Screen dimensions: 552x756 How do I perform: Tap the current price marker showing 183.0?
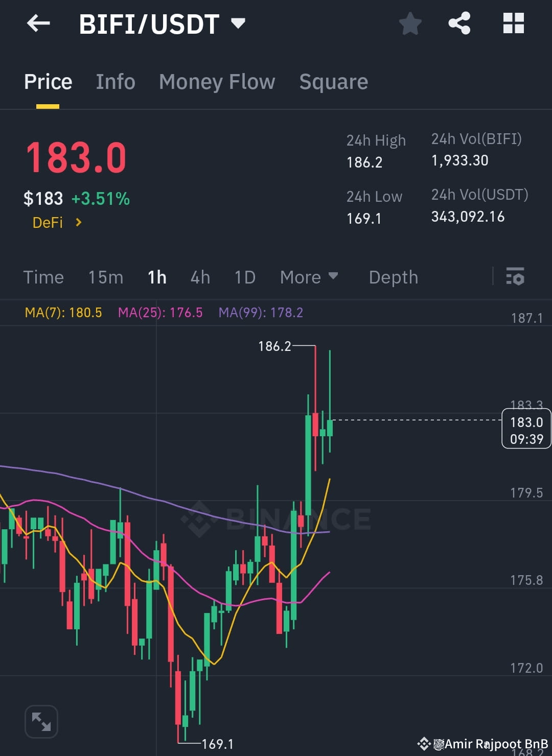526,429
